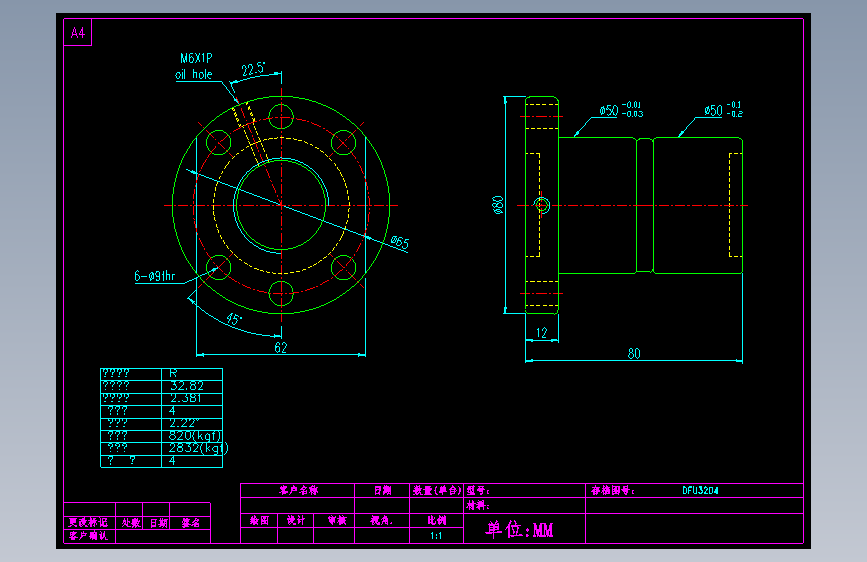This screenshot has height=562, width=867.
Task: Click the 62 width dimension
Action: [x=281, y=347]
